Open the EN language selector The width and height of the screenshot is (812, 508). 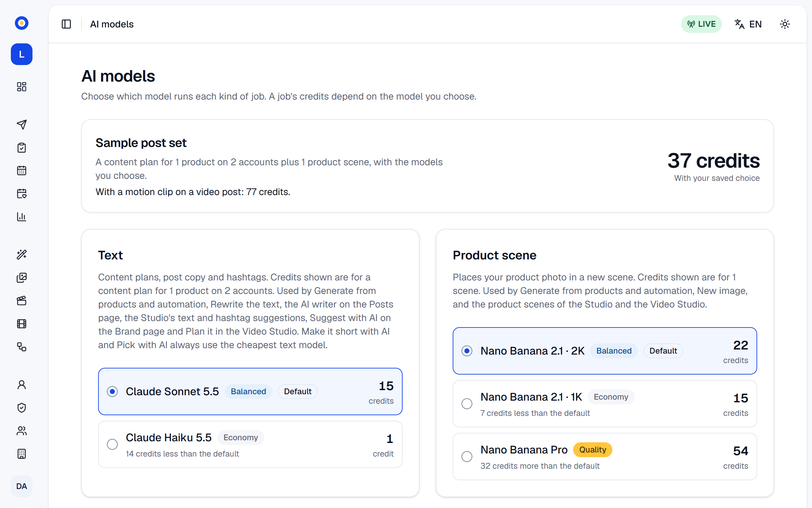click(x=748, y=24)
